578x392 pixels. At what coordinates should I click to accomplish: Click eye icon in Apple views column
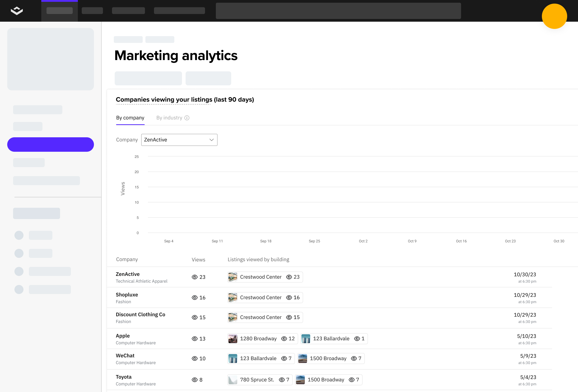tap(194, 338)
